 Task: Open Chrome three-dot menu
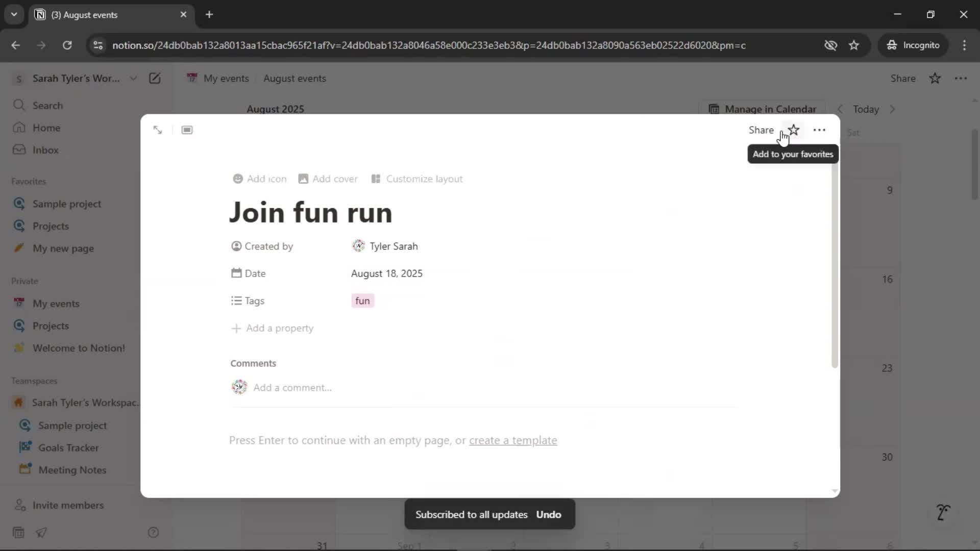point(964,45)
